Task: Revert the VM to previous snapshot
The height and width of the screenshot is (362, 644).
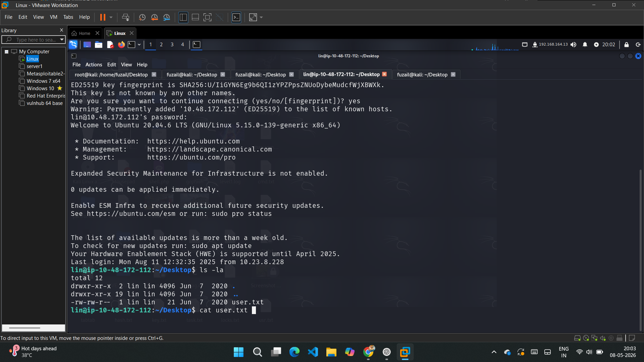Action: coord(154,17)
